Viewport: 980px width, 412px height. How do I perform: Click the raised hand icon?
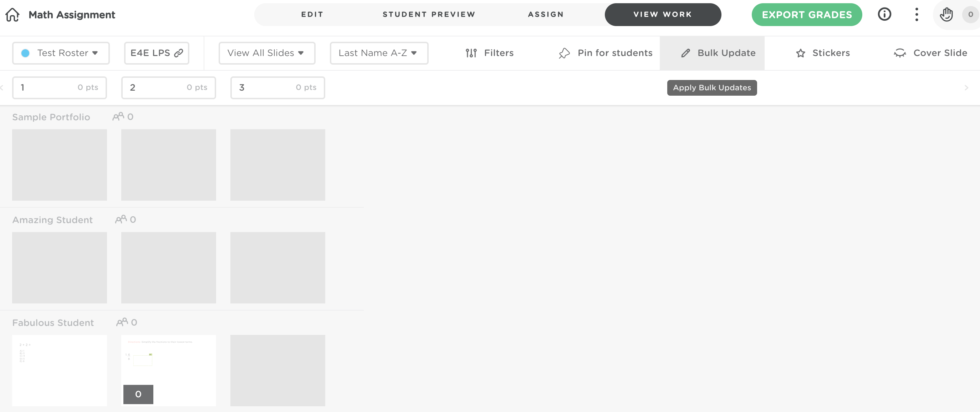pyautogui.click(x=946, y=15)
